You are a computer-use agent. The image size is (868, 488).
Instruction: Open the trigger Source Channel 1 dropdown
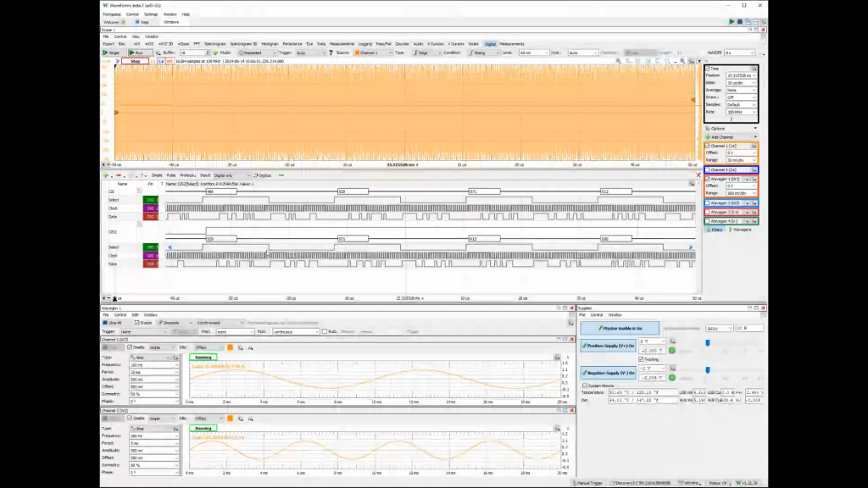coord(374,53)
